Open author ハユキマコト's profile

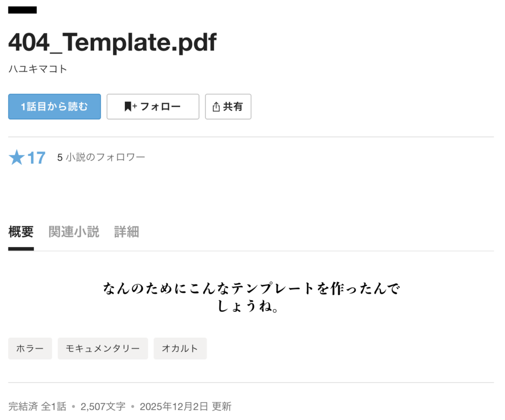37,69
